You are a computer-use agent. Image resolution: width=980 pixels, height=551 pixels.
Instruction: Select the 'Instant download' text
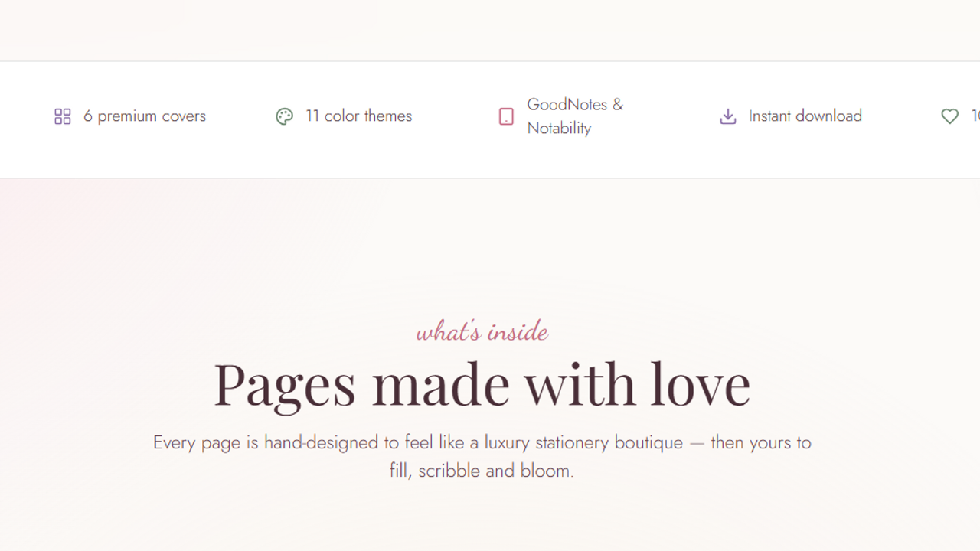pyautogui.click(x=805, y=116)
